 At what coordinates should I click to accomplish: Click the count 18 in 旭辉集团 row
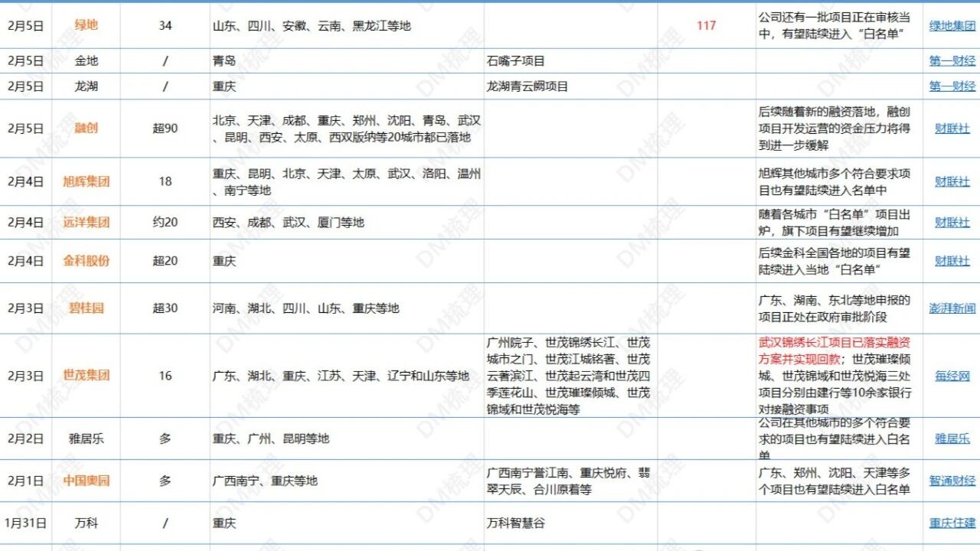(x=165, y=181)
